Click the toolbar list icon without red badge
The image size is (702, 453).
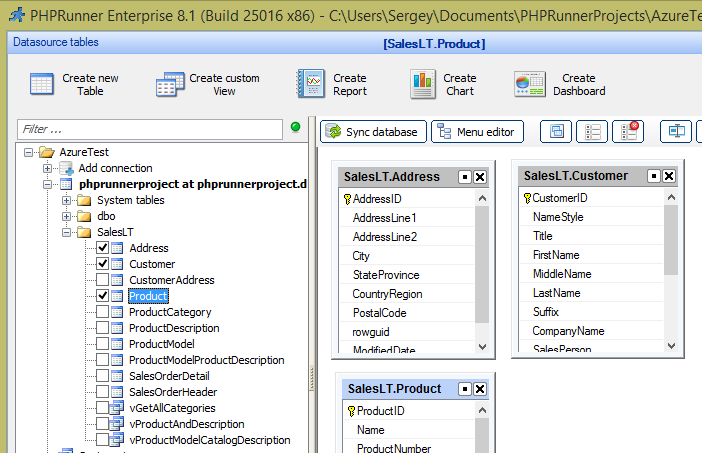click(x=592, y=132)
